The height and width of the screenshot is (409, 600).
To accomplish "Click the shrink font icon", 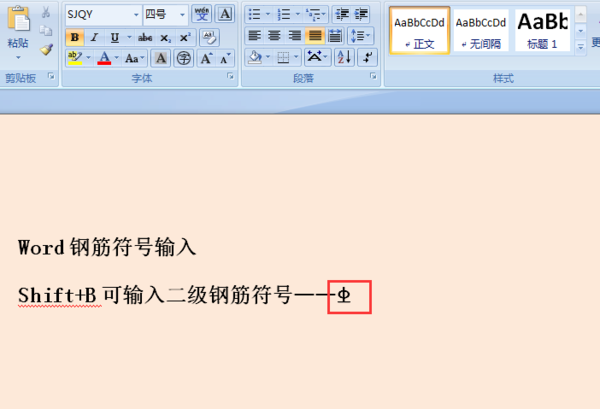I will pyautogui.click(x=225, y=58).
